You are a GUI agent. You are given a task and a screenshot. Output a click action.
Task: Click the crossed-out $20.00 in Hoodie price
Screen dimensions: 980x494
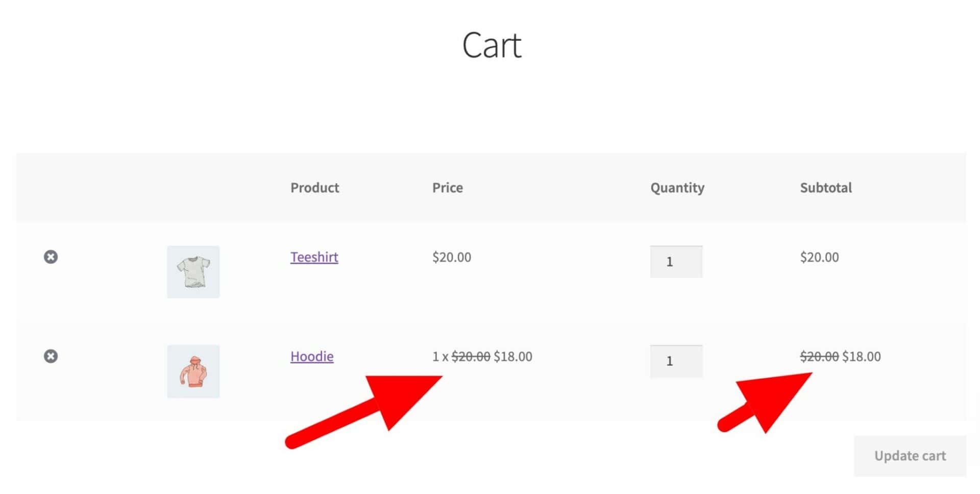tap(471, 356)
